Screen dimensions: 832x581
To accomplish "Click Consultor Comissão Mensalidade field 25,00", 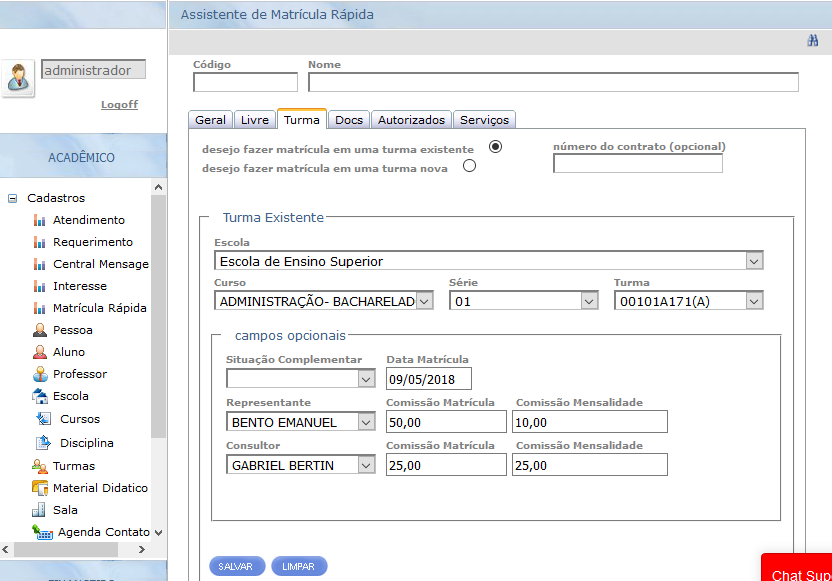I will click(x=590, y=465).
